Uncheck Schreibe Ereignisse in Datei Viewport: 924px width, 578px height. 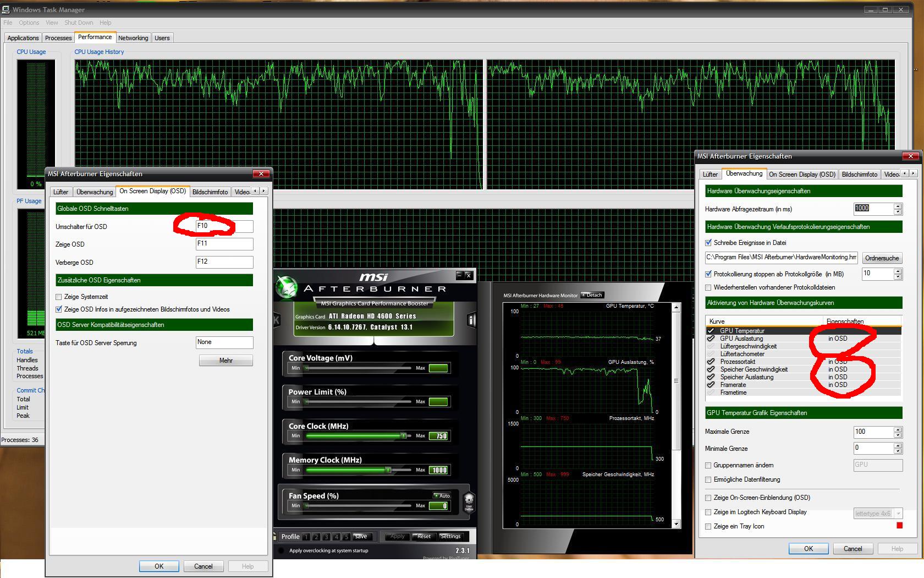click(708, 242)
